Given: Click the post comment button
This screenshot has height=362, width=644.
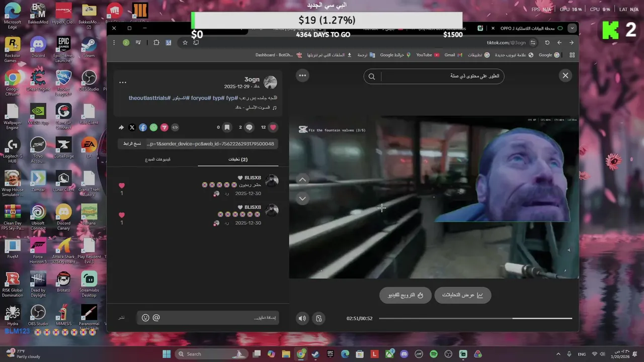Looking at the screenshot, I should click(x=122, y=318).
